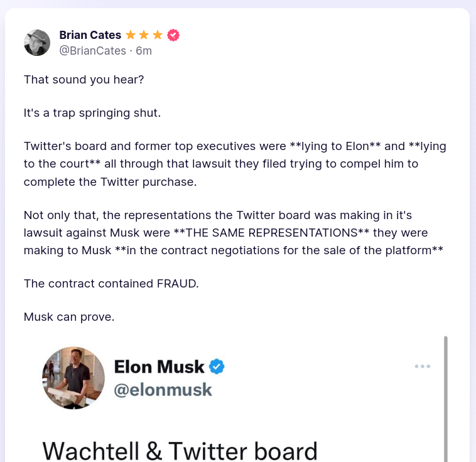Click the first gold star badge
Viewport: 476px width, 462px height.
coord(131,35)
